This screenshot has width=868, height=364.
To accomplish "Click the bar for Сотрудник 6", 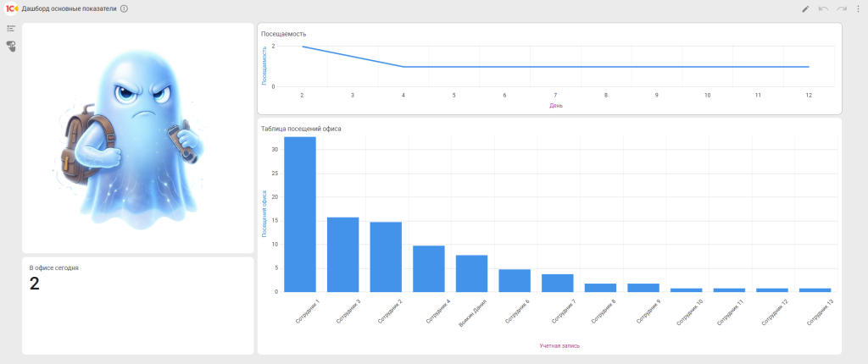I will pos(515,281).
